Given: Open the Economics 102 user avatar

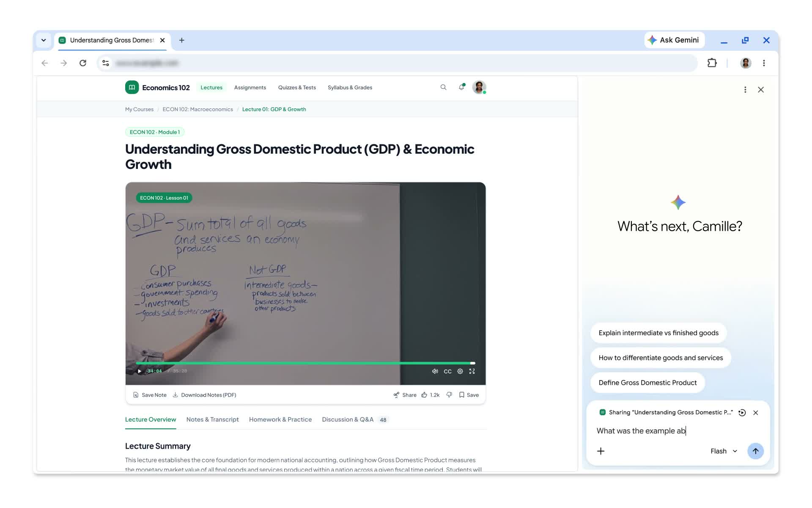Looking at the screenshot, I should coord(479,87).
